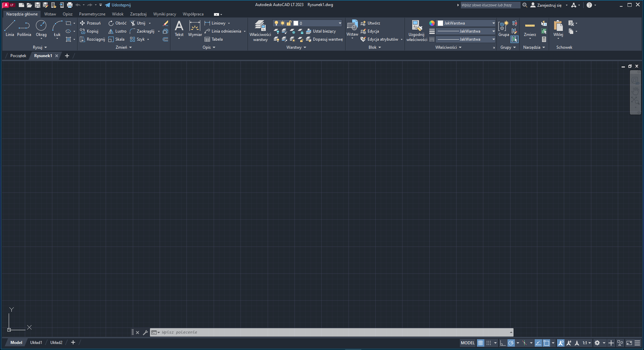Viewport: 644px width, 350px height.
Task: Select the Wymiar dimension tool
Action: pyautogui.click(x=195, y=28)
